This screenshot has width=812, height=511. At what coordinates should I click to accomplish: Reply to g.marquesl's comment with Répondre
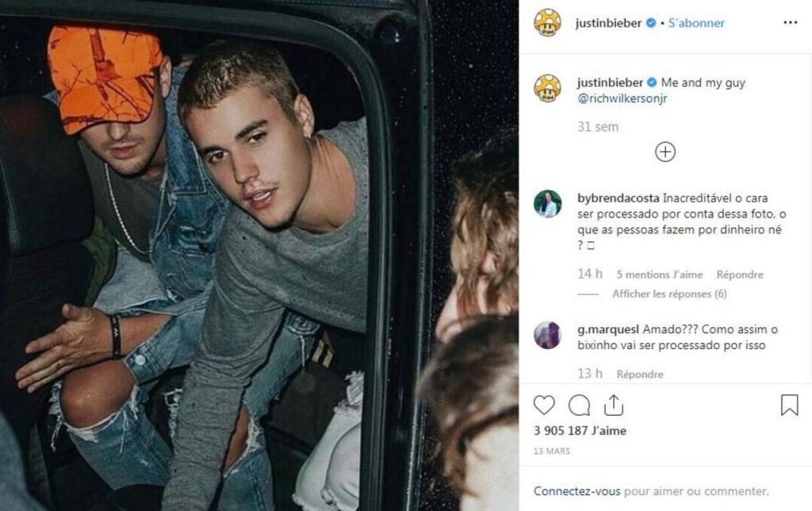(x=640, y=375)
